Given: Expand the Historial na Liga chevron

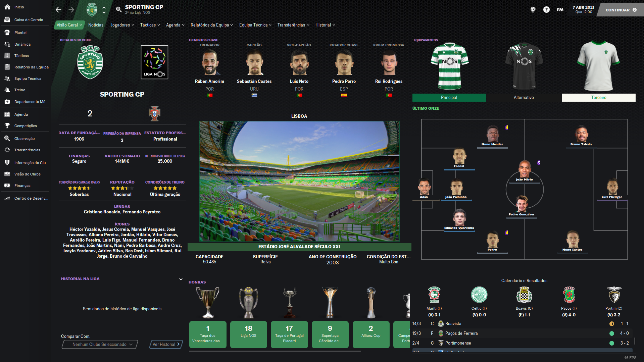Looking at the screenshot, I should tap(181, 279).
